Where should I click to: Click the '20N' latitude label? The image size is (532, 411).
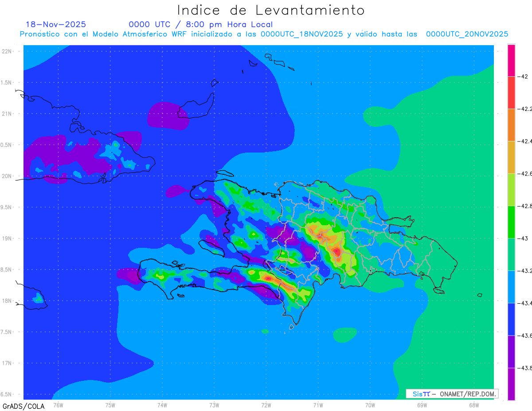pyautogui.click(x=7, y=176)
